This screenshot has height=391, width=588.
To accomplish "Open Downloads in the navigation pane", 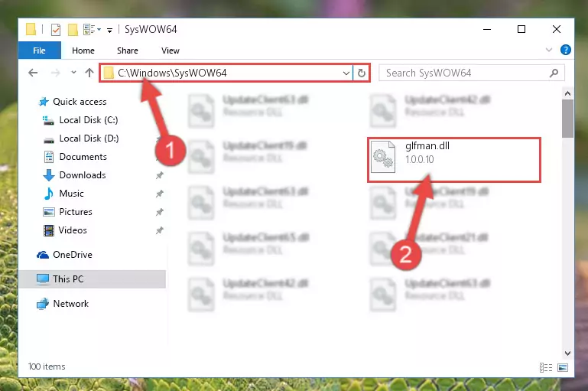I will (x=83, y=175).
